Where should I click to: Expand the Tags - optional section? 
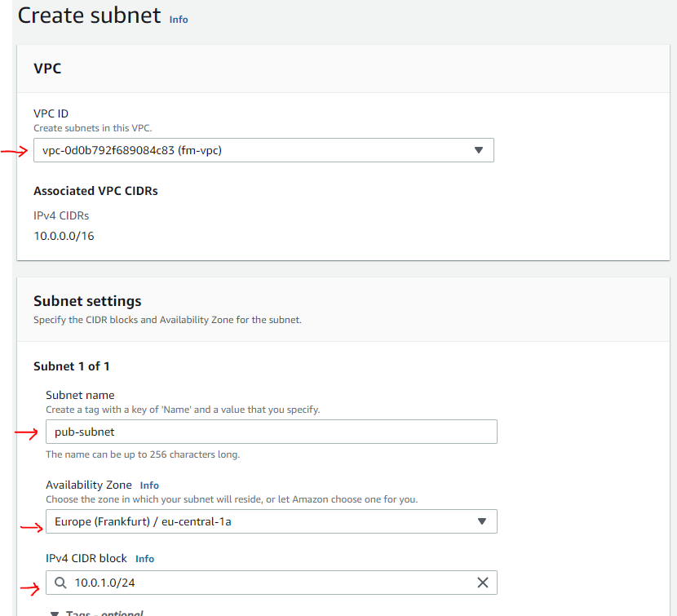[96, 614]
